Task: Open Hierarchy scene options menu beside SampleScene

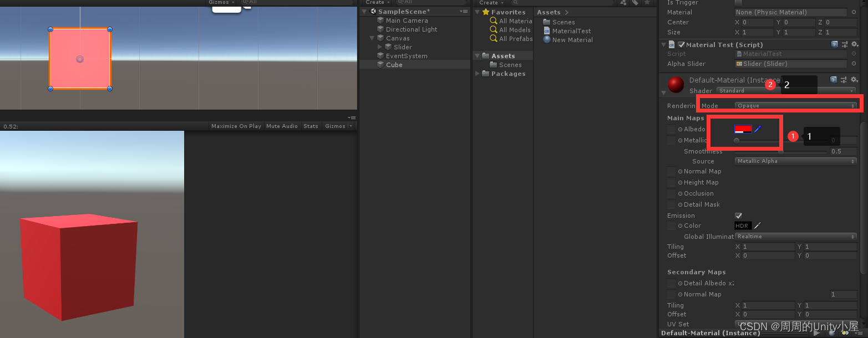Action: [x=463, y=12]
